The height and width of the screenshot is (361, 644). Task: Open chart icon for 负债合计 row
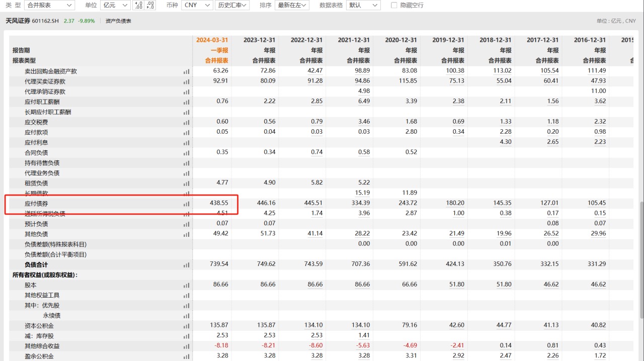pos(187,265)
